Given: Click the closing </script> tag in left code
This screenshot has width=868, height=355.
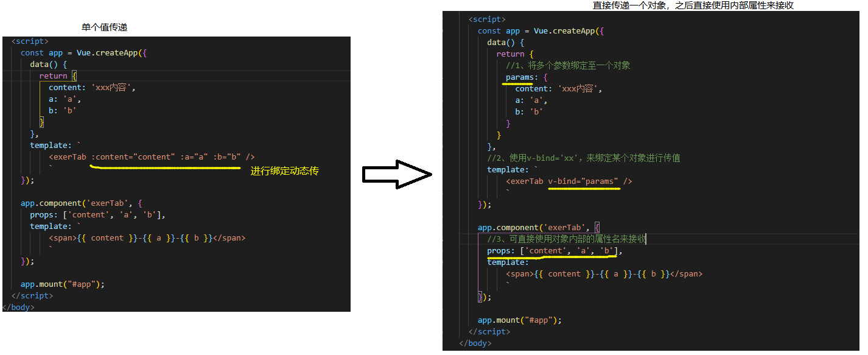Looking at the screenshot, I should pyautogui.click(x=32, y=295).
